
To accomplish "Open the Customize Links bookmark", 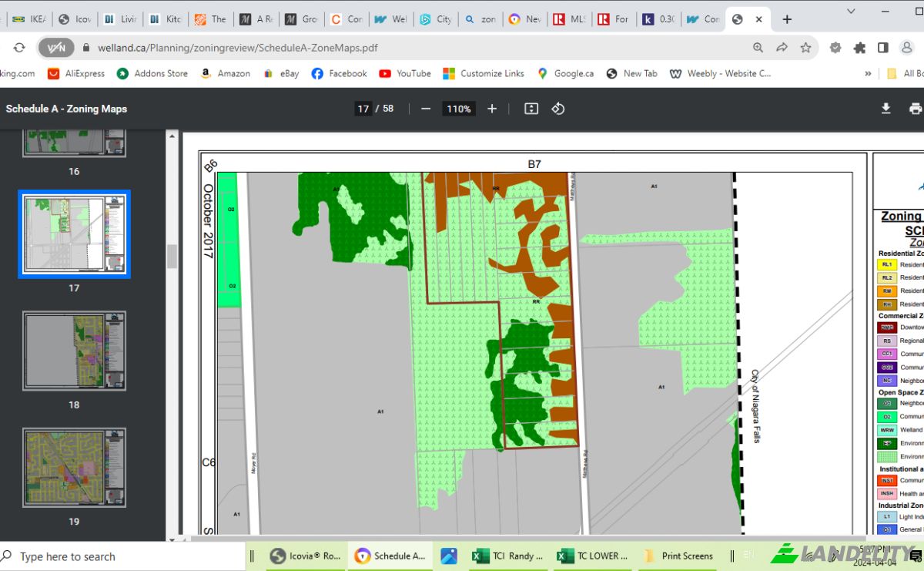I will point(484,73).
